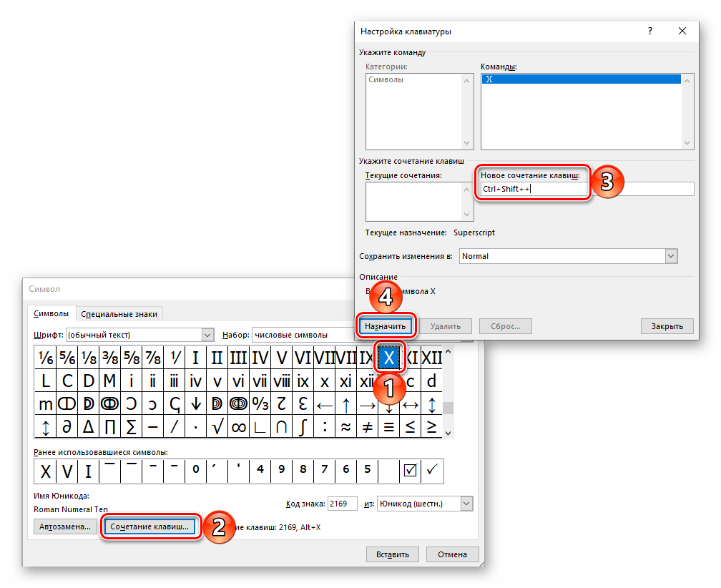The width and height of the screenshot is (721, 588).
Task: Focus the Новое сочетание клавиш field
Action: point(587,189)
